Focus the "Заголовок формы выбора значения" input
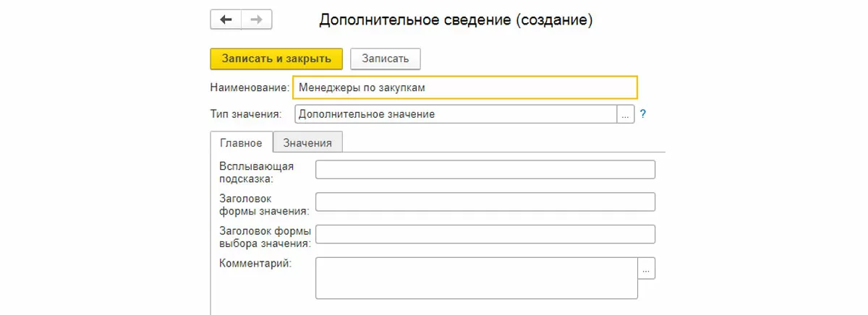Image resolution: width=868 pixels, height=315 pixels. tap(485, 234)
